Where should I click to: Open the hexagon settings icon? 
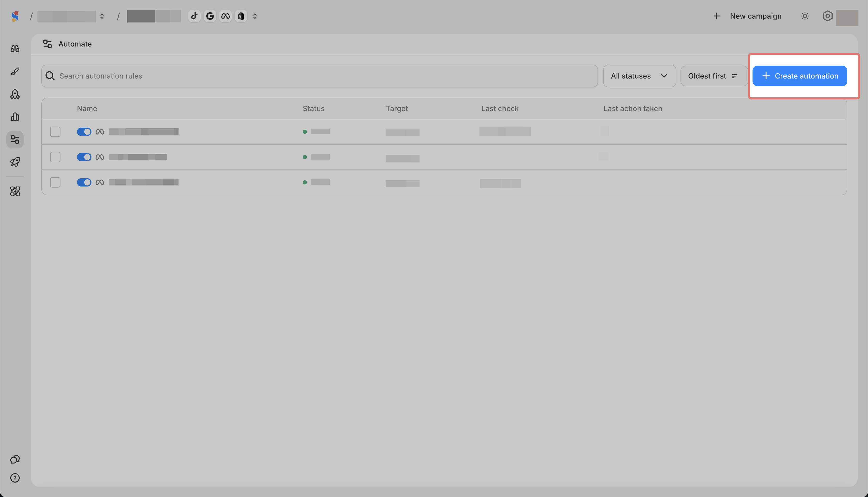(x=827, y=16)
